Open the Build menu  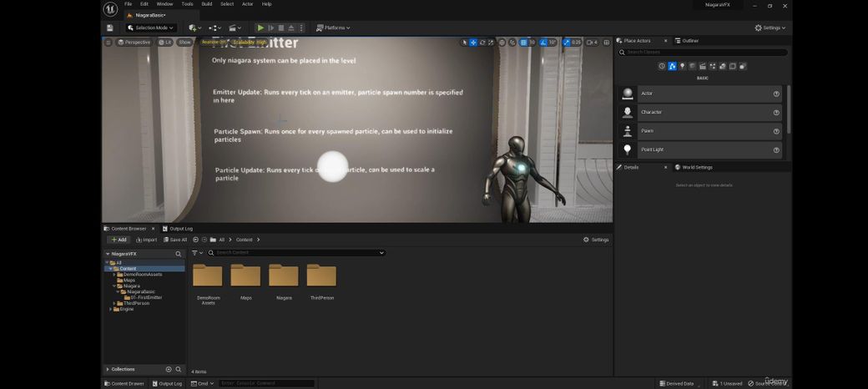tap(206, 4)
